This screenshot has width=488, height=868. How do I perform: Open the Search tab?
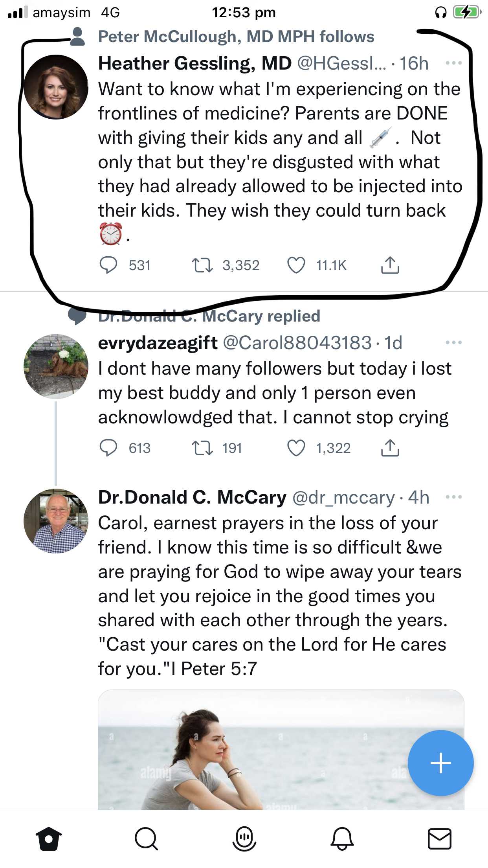pos(146,839)
